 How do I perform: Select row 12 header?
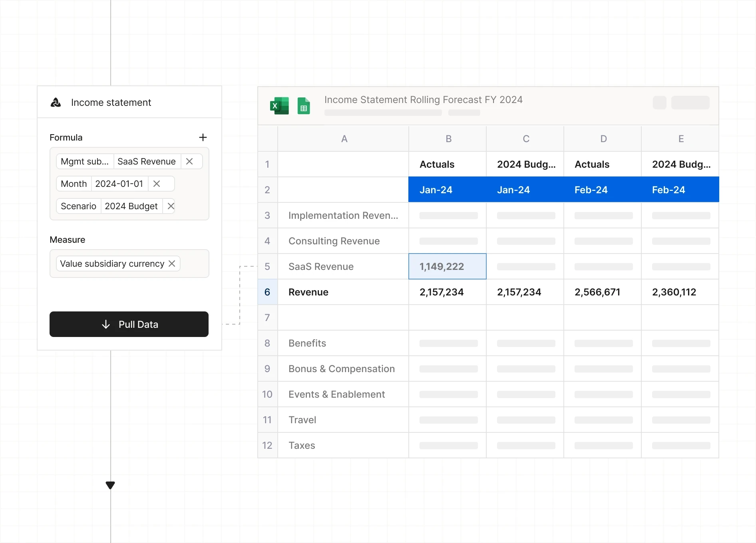[267, 445]
